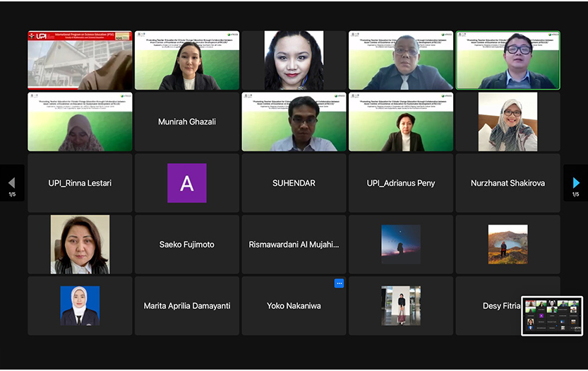Select the Saeko Fujimoto tile

pyautogui.click(x=187, y=245)
